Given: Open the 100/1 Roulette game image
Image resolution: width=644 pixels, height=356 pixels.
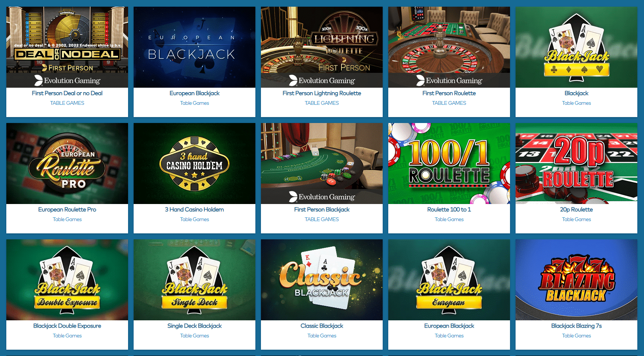Looking at the screenshot, I should [449, 164].
